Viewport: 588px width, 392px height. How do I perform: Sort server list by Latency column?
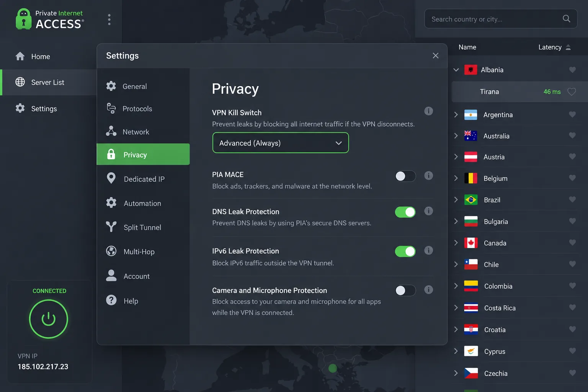pos(550,47)
